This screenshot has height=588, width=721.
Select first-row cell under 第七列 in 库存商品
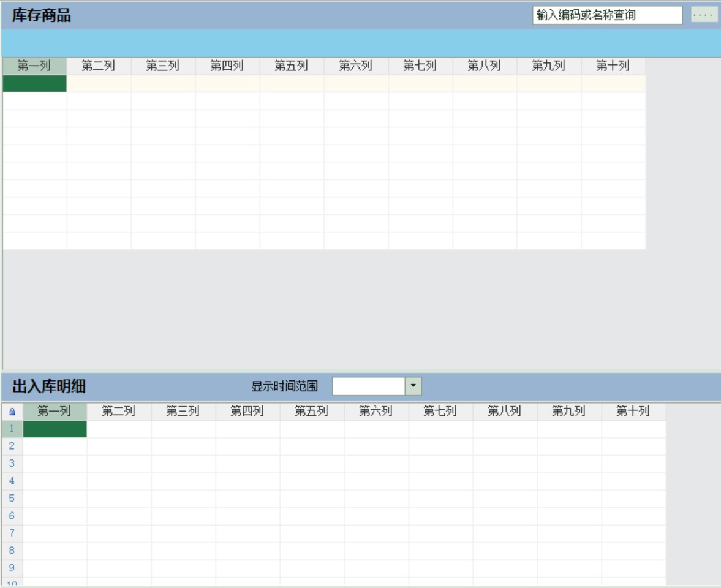click(420, 84)
